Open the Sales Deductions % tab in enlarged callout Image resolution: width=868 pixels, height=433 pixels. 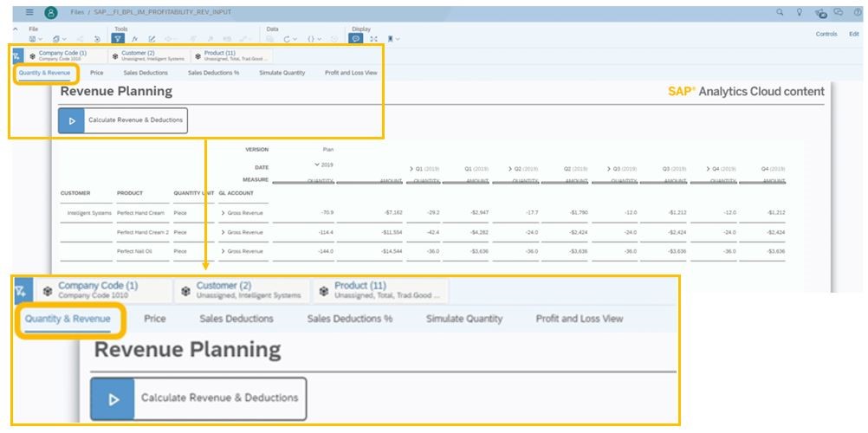(x=350, y=319)
